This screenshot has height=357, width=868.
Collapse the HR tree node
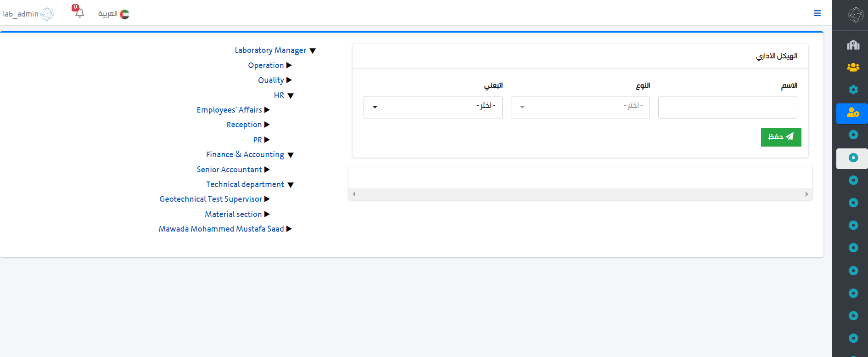(290, 96)
